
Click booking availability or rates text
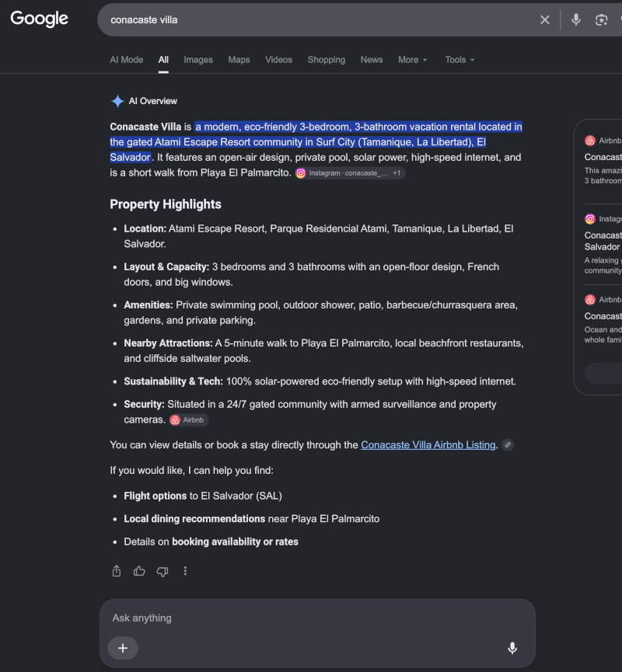[x=235, y=541]
